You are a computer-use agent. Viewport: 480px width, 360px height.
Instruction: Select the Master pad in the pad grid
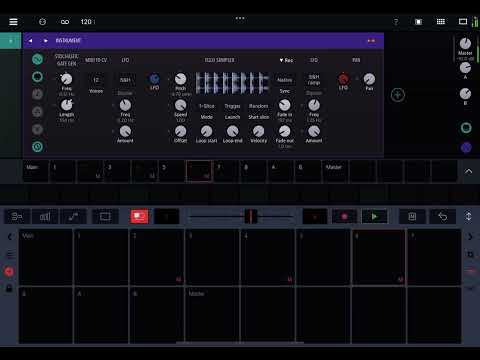click(212, 315)
